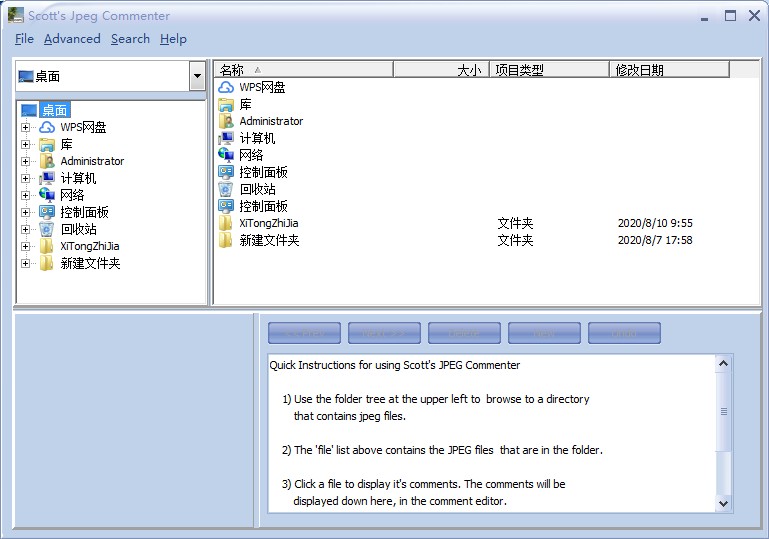Screen dimensions: 769x539
Task: Expand the 库 node in the tree
Action: point(26,145)
